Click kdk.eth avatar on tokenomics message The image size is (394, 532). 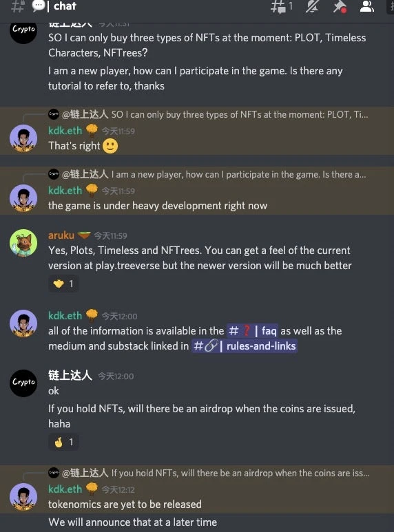[23, 497]
